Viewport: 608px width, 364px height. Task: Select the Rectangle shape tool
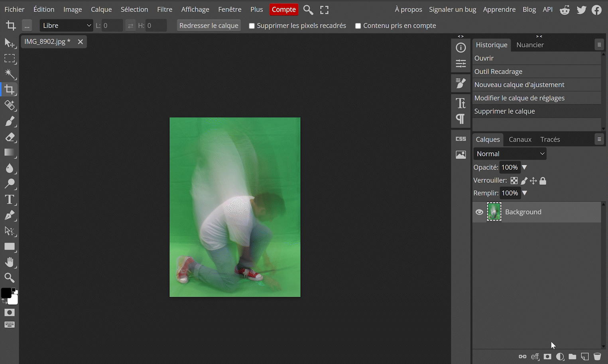[10, 247]
